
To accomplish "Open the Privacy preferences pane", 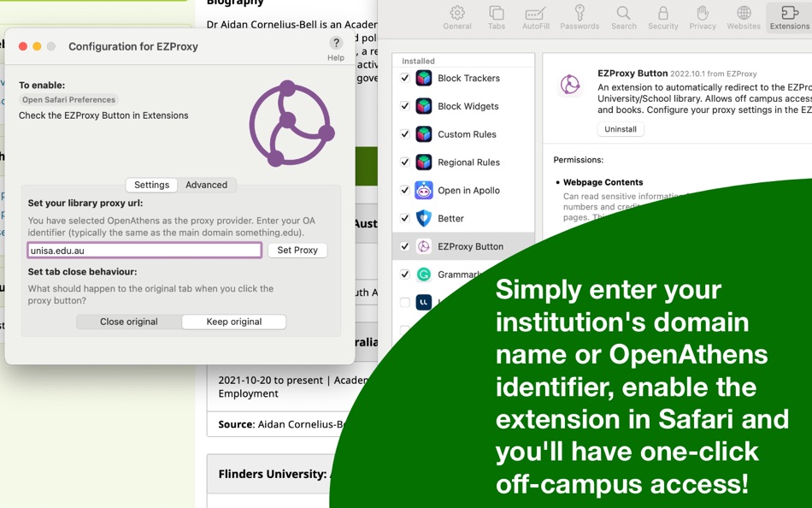I will coord(703,18).
